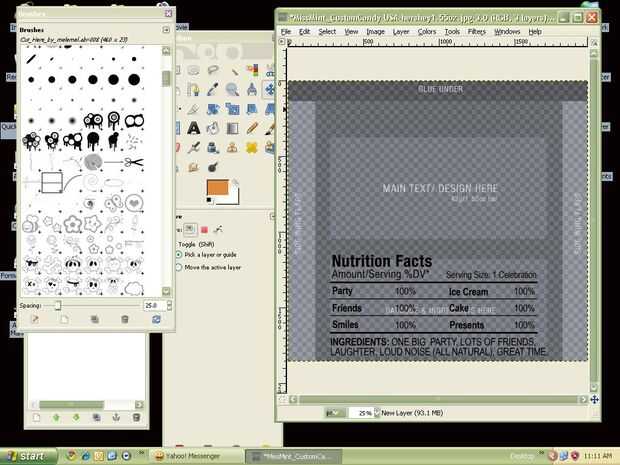
Task: Select the Text tool (letter A)
Action: (x=193, y=128)
